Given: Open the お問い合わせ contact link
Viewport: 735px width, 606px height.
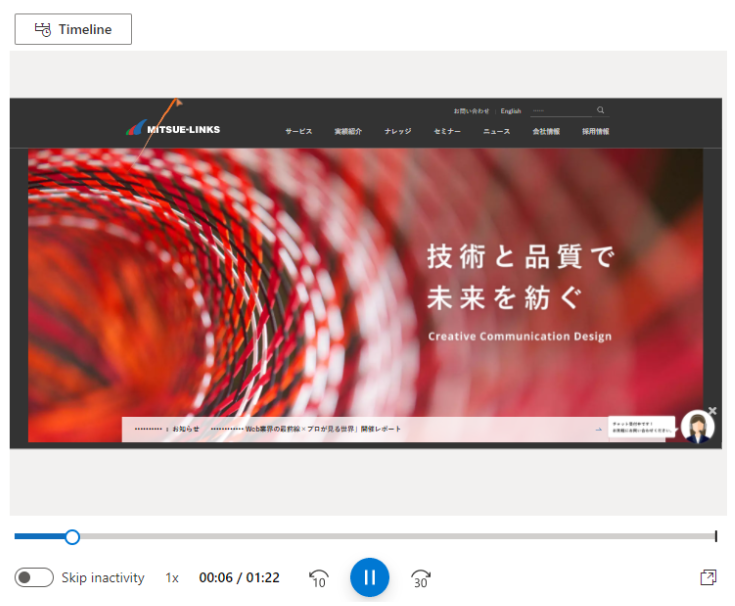Looking at the screenshot, I should (x=471, y=111).
